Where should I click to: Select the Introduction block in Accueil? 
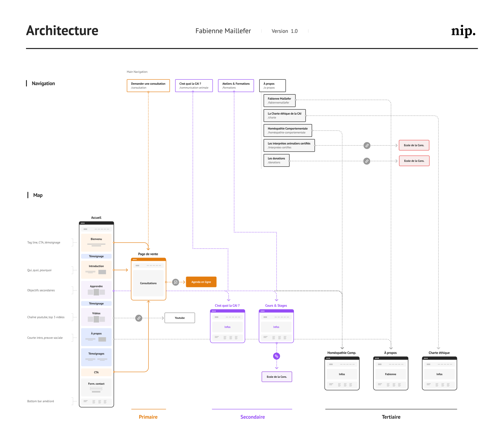tap(96, 270)
